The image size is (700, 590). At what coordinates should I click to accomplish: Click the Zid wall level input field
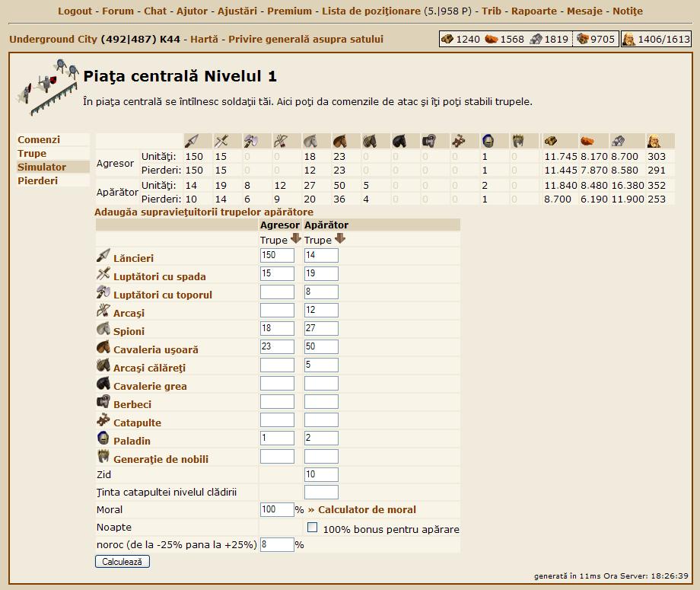click(321, 474)
